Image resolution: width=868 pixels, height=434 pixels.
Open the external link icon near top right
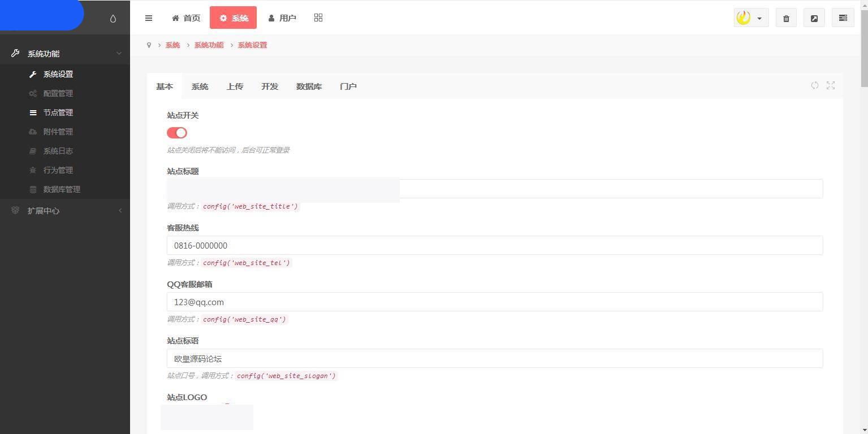click(x=814, y=18)
